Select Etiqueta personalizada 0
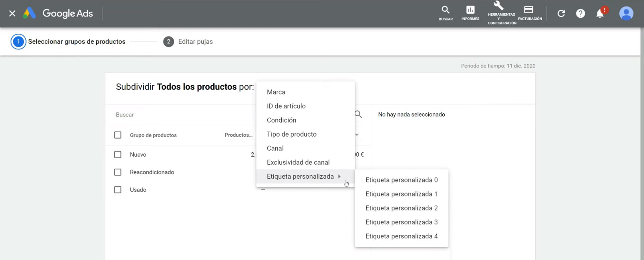This screenshot has width=644, height=260. pyautogui.click(x=402, y=180)
